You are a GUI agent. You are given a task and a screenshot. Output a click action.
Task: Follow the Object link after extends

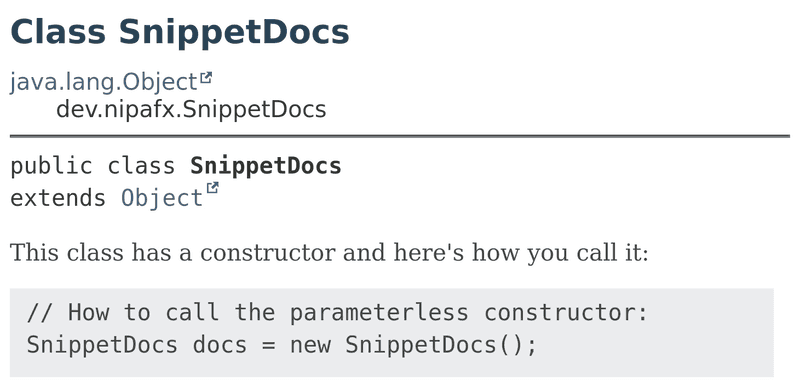coord(162,198)
